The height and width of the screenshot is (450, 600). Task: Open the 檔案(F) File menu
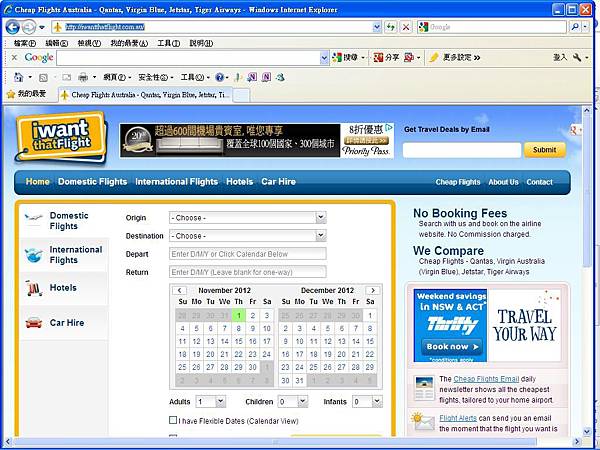25,43
